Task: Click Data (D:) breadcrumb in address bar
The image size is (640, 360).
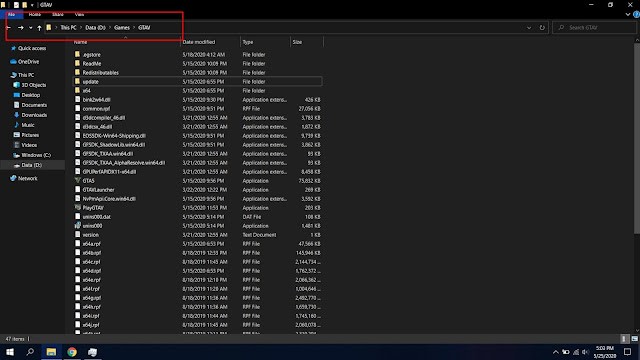Action: (95, 27)
